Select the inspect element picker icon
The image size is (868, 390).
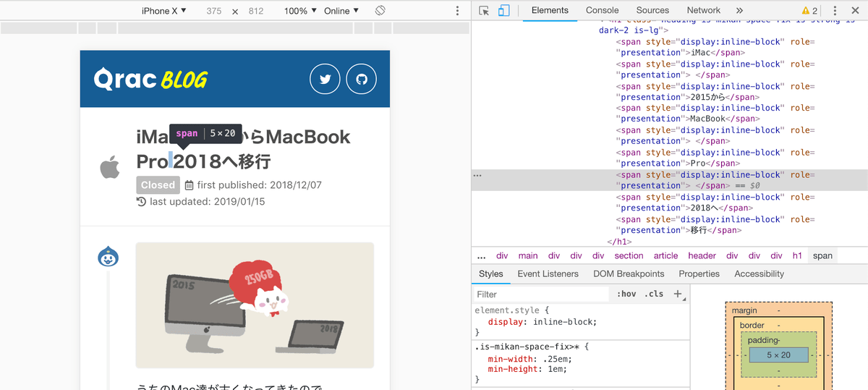click(x=485, y=11)
